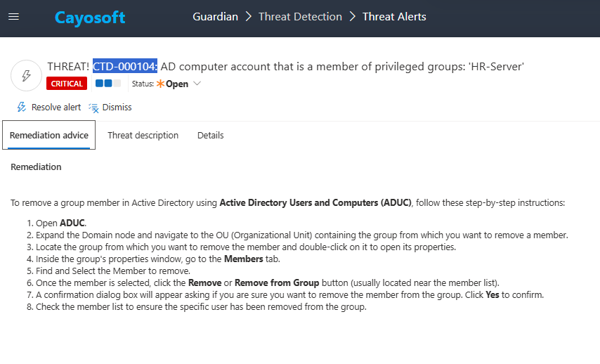Click the lightning icon beside Resolve alert
The width and height of the screenshot is (600, 364).
(22, 108)
